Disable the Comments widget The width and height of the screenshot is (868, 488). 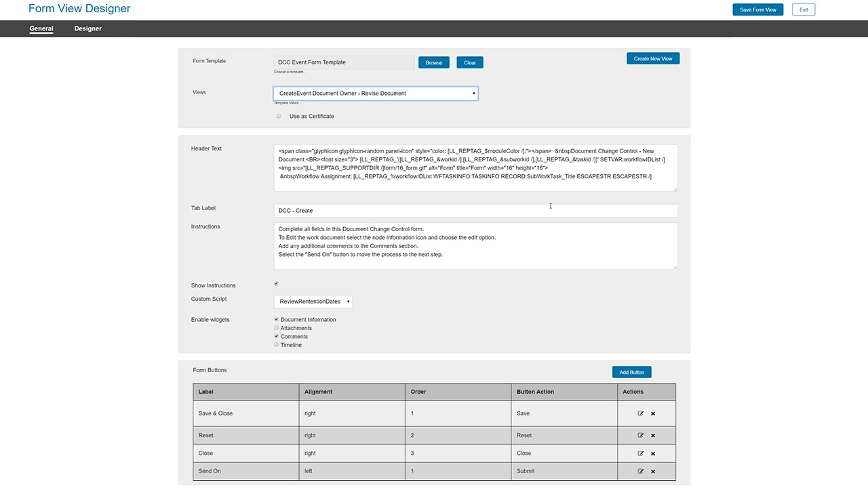pyautogui.click(x=276, y=336)
